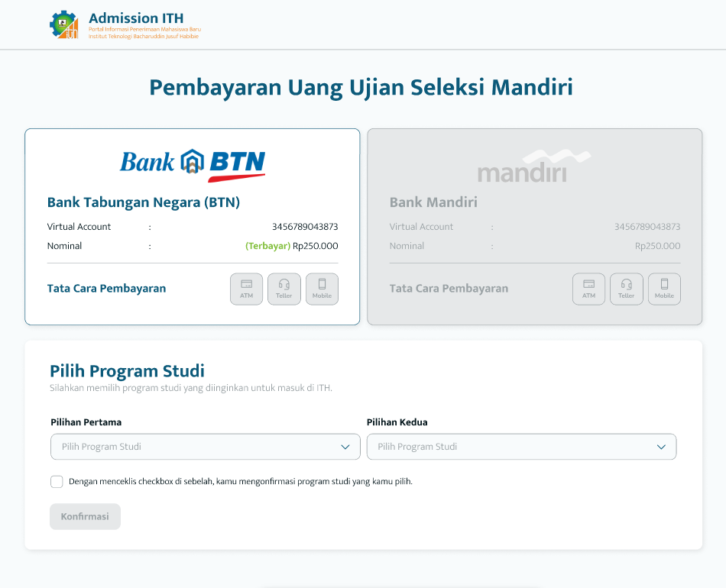Open ATM payment instructions for Bank BTN
The image size is (726, 588).
coord(246,289)
